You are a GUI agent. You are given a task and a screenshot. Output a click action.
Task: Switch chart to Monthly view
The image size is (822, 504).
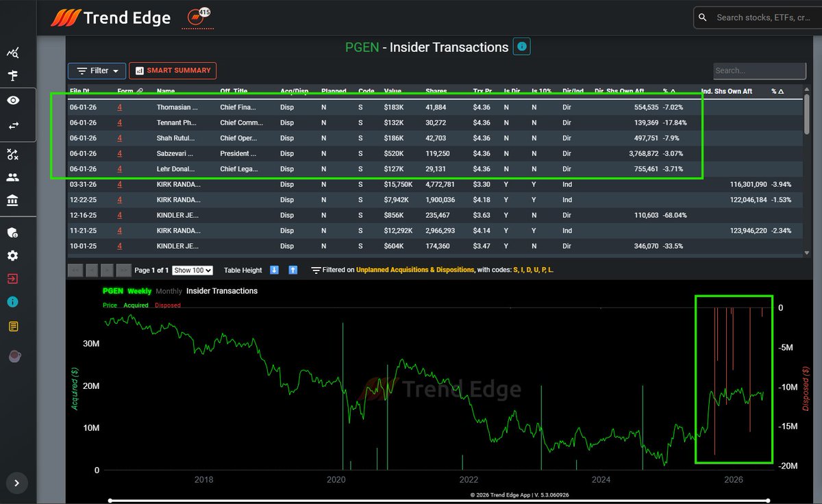pos(169,291)
